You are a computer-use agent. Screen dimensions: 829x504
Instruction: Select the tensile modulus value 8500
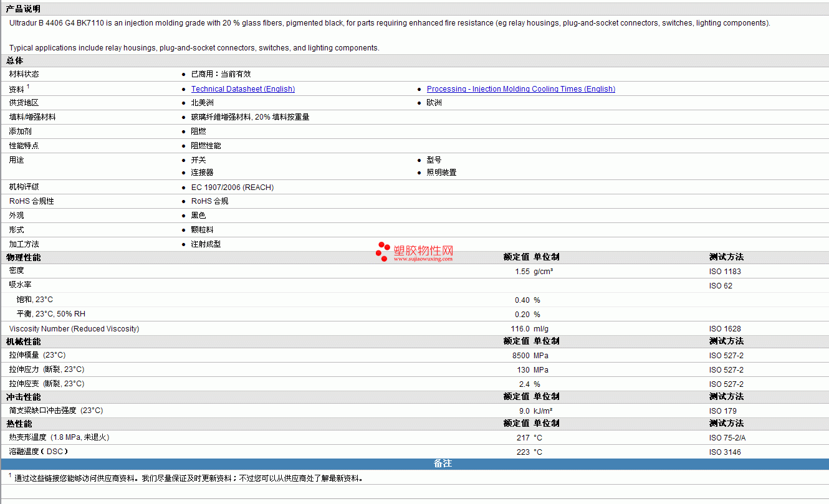click(x=521, y=356)
